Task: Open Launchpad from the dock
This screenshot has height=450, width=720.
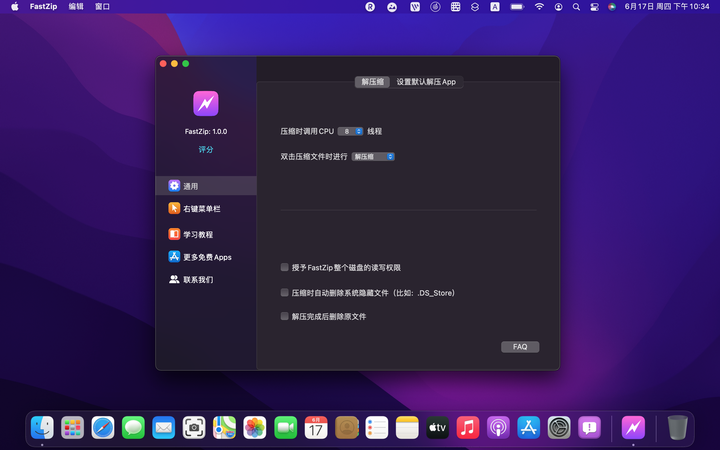Action: coord(73,428)
